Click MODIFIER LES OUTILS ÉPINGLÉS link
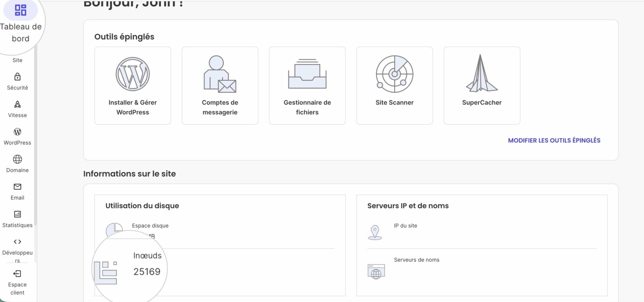This screenshot has height=302, width=644. (554, 140)
